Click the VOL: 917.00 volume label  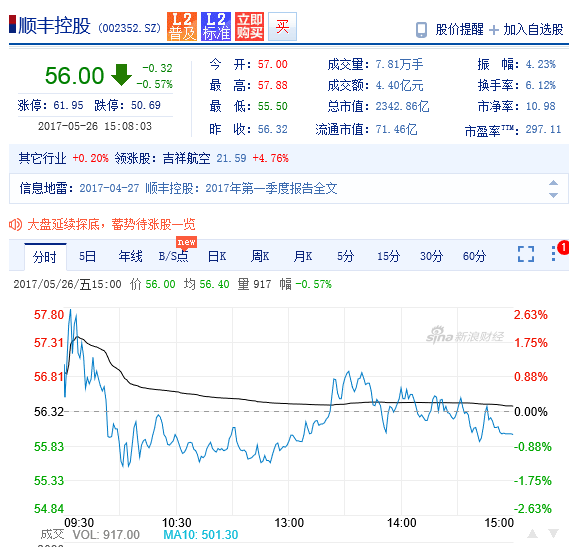click(106, 535)
